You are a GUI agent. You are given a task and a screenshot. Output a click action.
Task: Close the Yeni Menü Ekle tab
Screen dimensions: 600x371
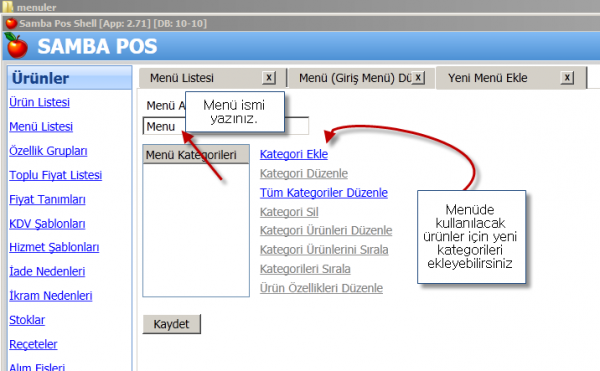567,78
